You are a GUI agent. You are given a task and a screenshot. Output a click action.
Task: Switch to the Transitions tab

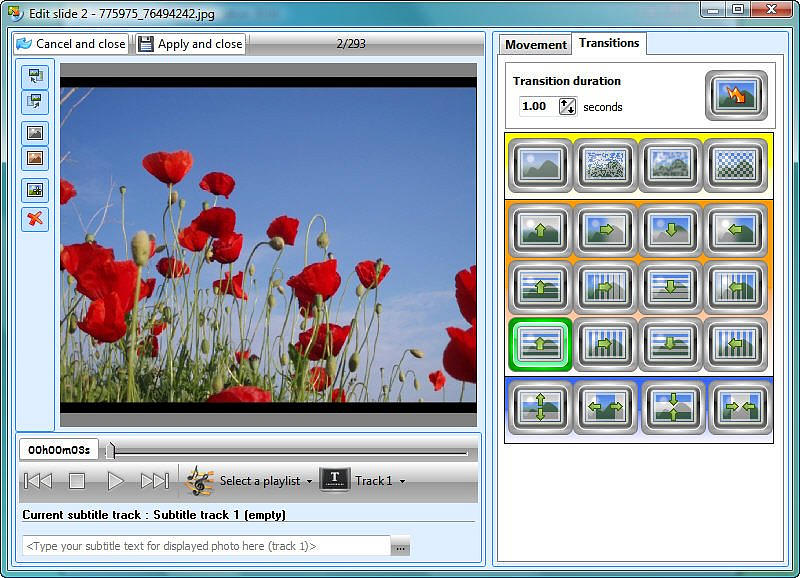(x=609, y=43)
